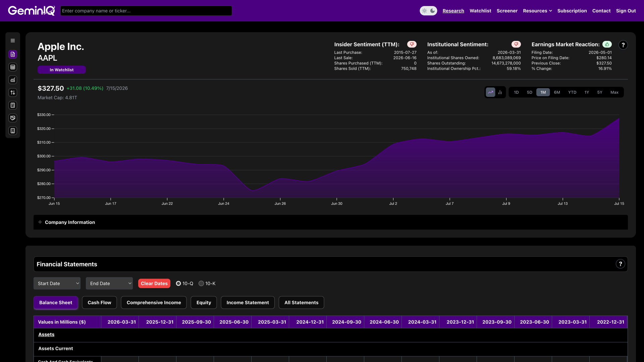Switch to Income Statement tab
644x362 pixels.
pos(248,303)
